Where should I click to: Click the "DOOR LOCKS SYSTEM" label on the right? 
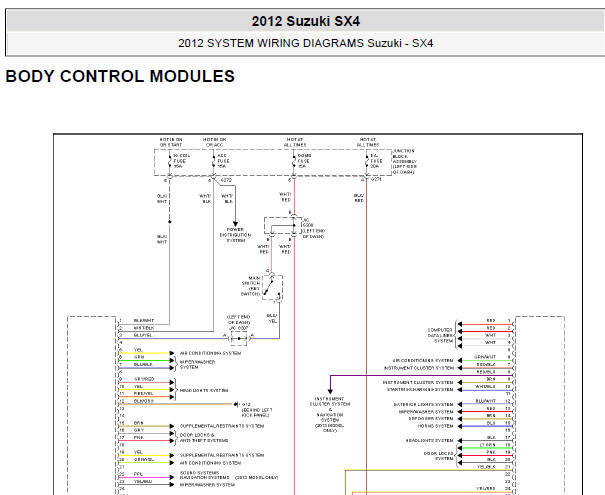[438, 456]
